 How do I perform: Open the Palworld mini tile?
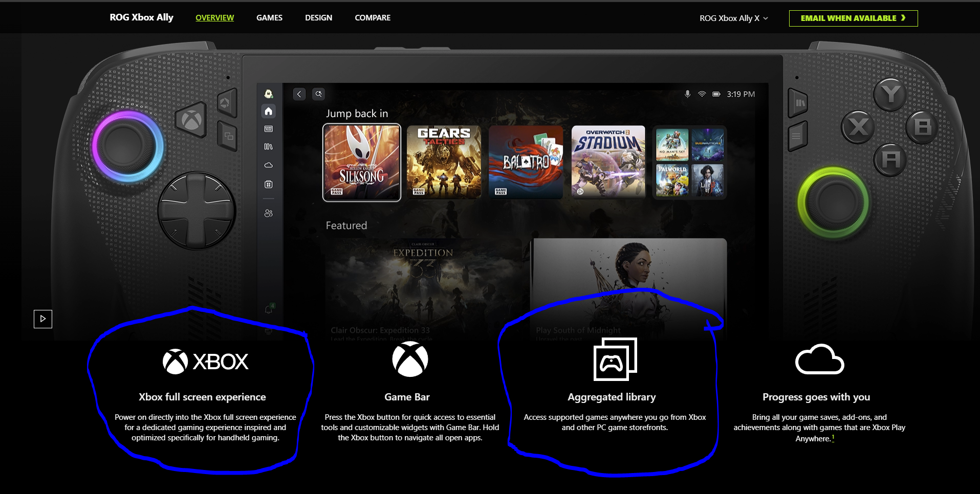pyautogui.click(x=672, y=180)
